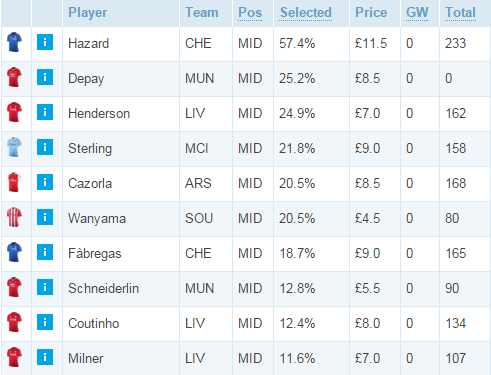Select player name Coutinho

tap(94, 323)
